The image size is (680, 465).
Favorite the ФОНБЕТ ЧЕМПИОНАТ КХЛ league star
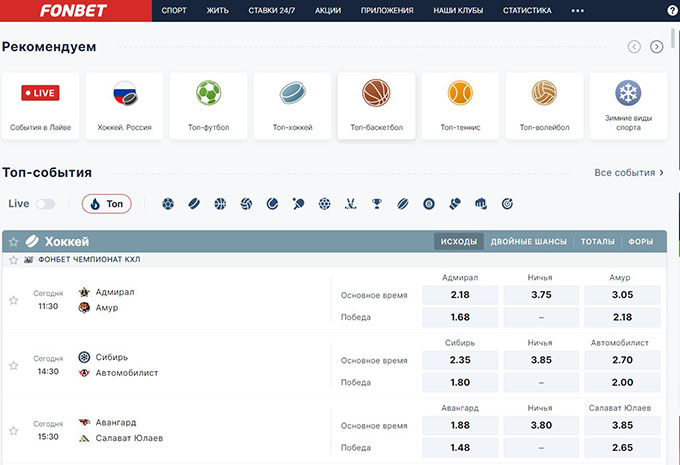(x=13, y=260)
